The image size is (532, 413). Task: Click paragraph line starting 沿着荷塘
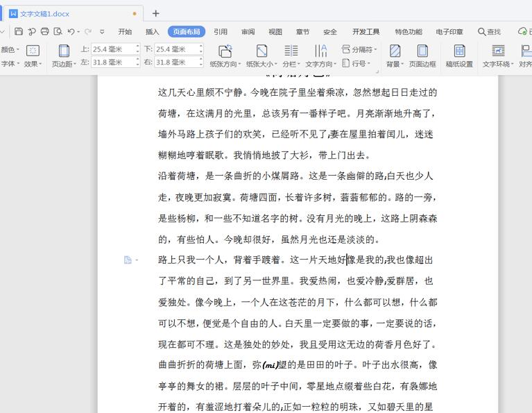(x=295, y=176)
